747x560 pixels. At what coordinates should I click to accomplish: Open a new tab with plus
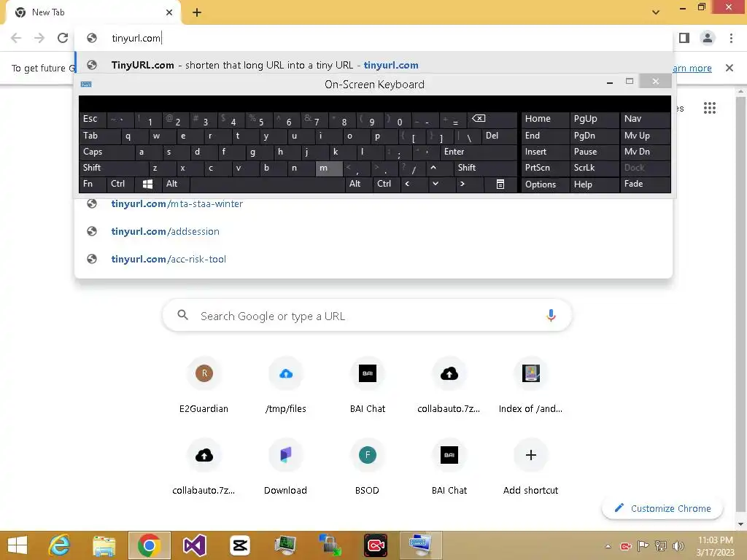pos(197,12)
